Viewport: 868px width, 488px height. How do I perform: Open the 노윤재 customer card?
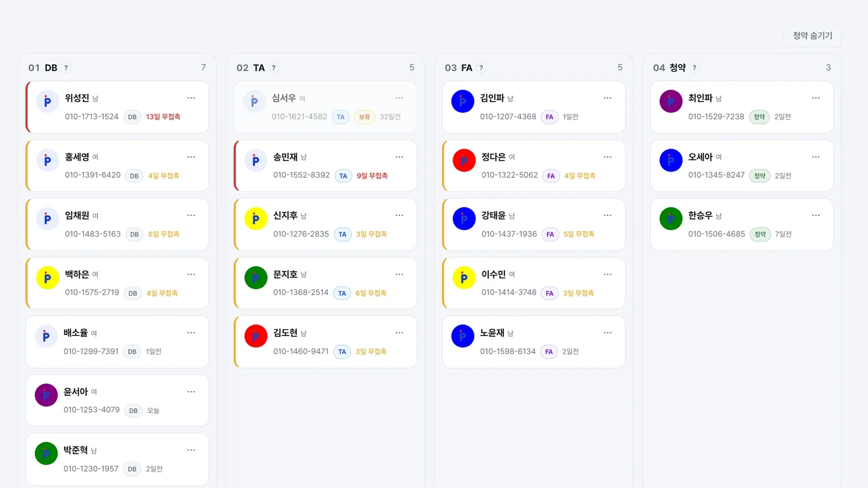[x=534, y=342]
